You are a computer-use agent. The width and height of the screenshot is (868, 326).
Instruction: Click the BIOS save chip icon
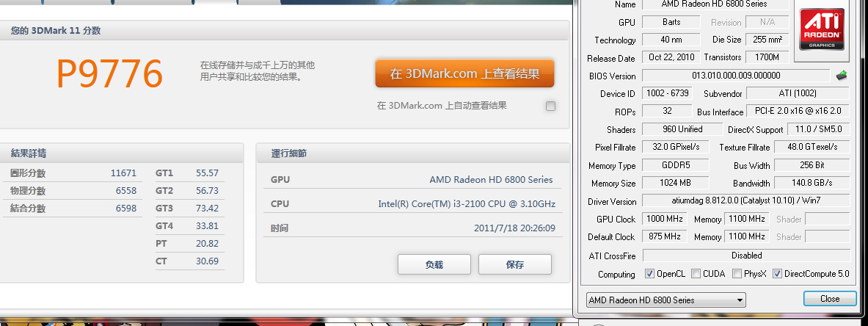coord(842,75)
